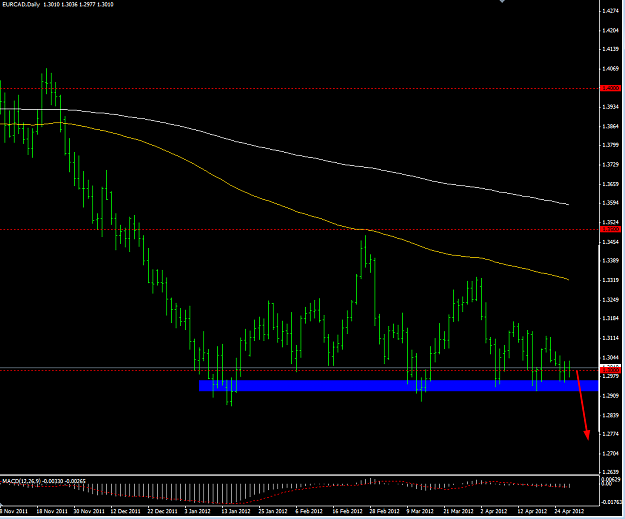Click the 1.3659 price scale label
Screen dimensions: 625x519
(x=611, y=185)
